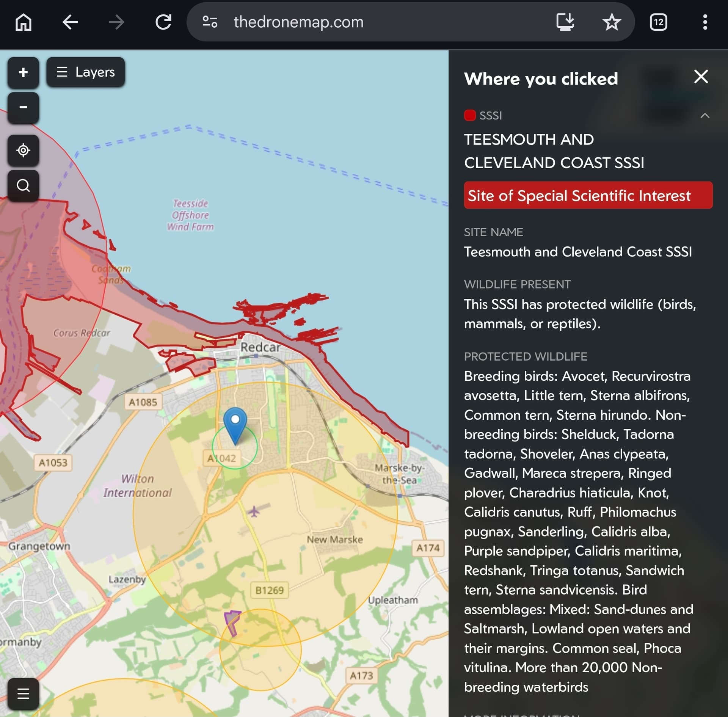Zoom out the map with minus button
Image resolution: width=728 pixels, height=717 pixels.
pyautogui.click(x=23, y=108)
